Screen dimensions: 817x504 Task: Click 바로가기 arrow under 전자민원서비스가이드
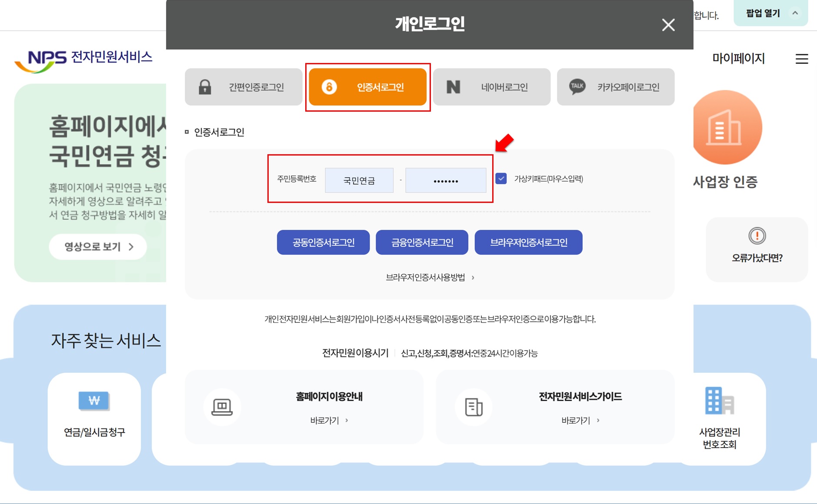tap(598, 420)
